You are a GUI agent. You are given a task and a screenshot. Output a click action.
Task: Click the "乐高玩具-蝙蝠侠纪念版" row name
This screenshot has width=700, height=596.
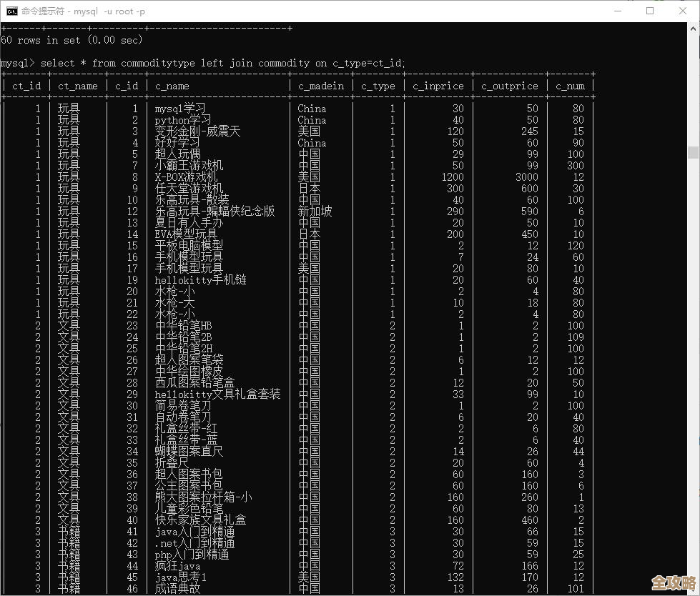click(x=215, y=212)
